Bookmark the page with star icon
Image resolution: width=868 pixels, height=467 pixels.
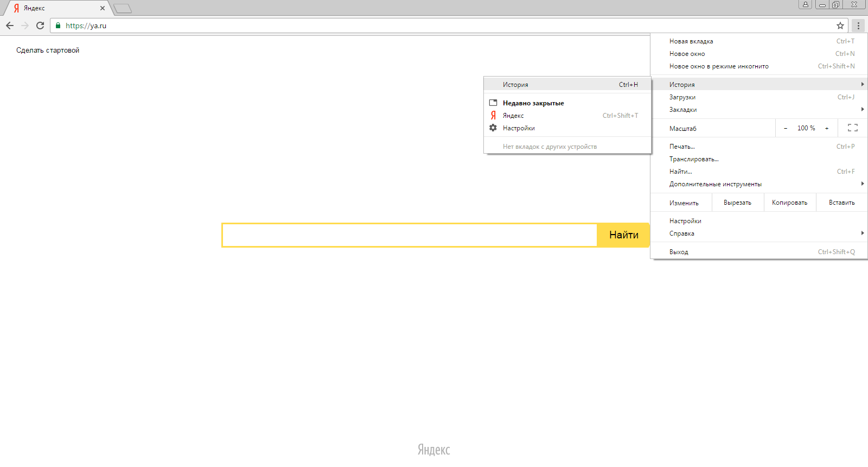point(840,26)
